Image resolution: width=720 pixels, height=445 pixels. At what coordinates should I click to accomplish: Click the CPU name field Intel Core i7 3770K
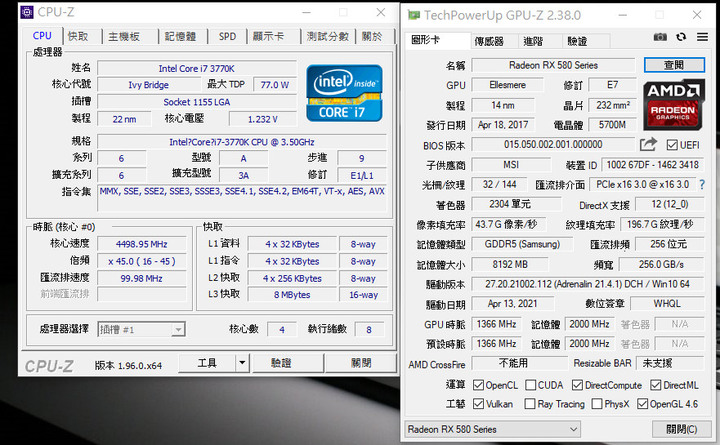pyautogui.click(x=197, y=68)
